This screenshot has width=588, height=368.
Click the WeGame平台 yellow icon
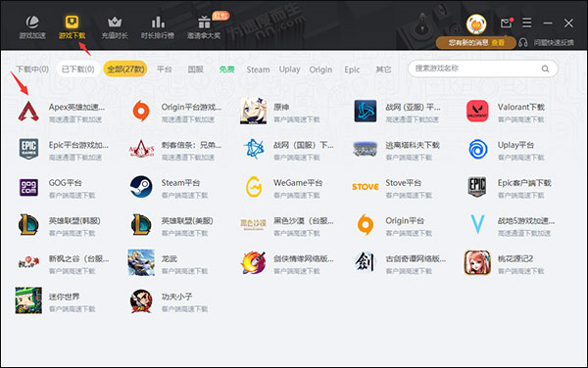[254, 187]
